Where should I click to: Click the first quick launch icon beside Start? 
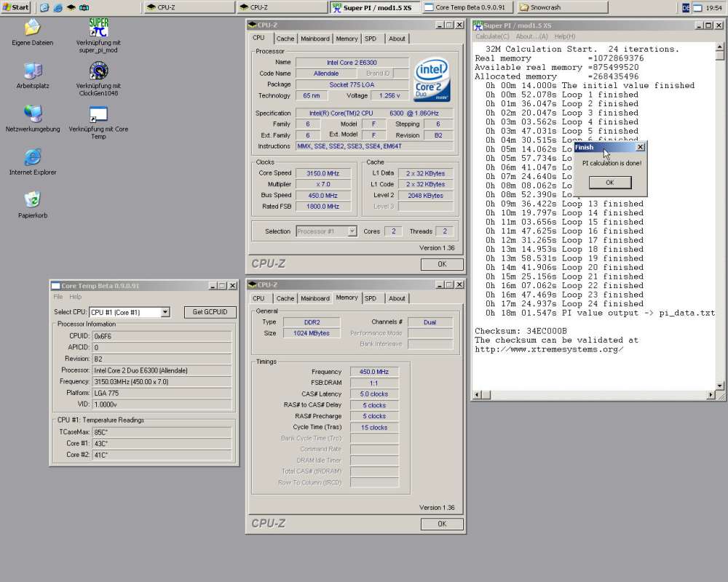click(x=44, y=7)
